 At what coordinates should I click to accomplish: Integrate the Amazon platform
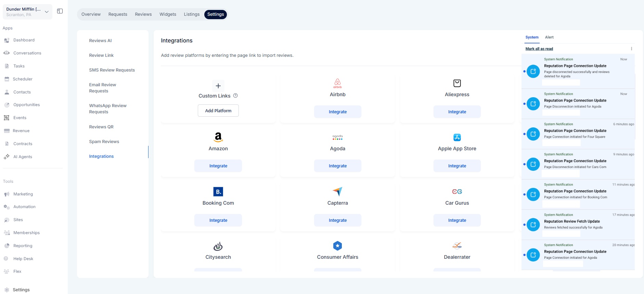pyautogui.click(x=218, y=166)
